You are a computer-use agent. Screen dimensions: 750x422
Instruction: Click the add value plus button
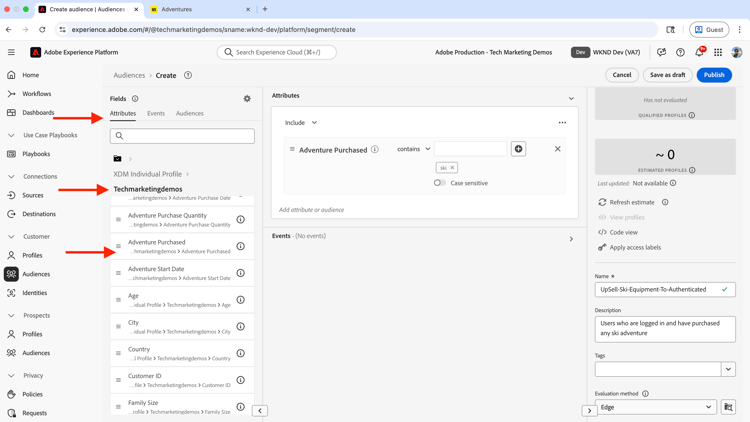(518, 149)
